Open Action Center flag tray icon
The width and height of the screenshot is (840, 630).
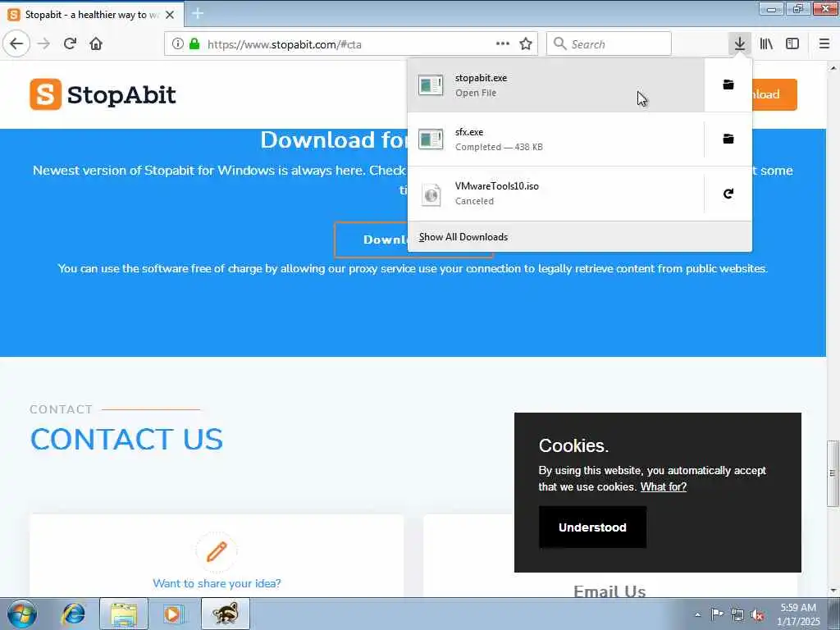717,614
